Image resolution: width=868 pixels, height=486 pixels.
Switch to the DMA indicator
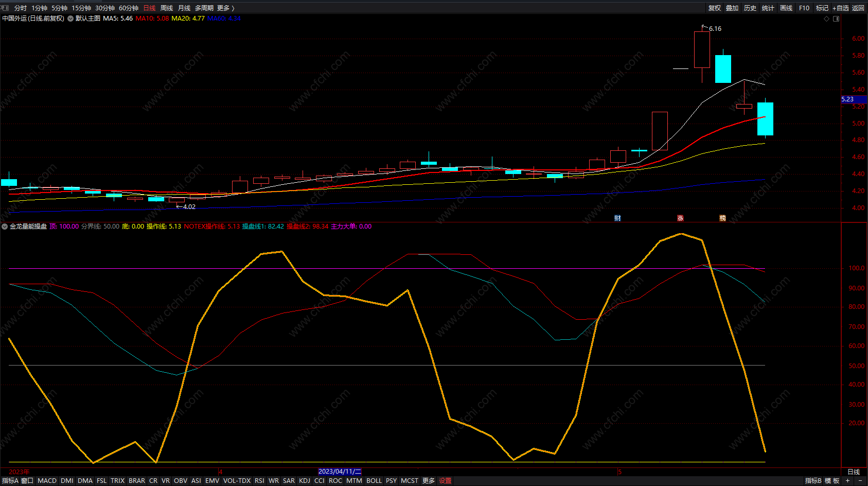tap(85, 481)
